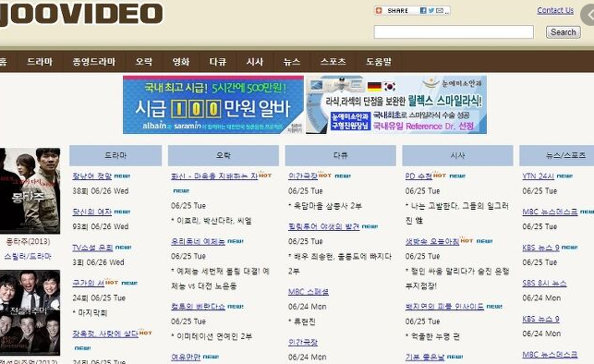Open the YTN 24시 news link
The width and height of the screenshot is (594, 364).
pos(538,176)
